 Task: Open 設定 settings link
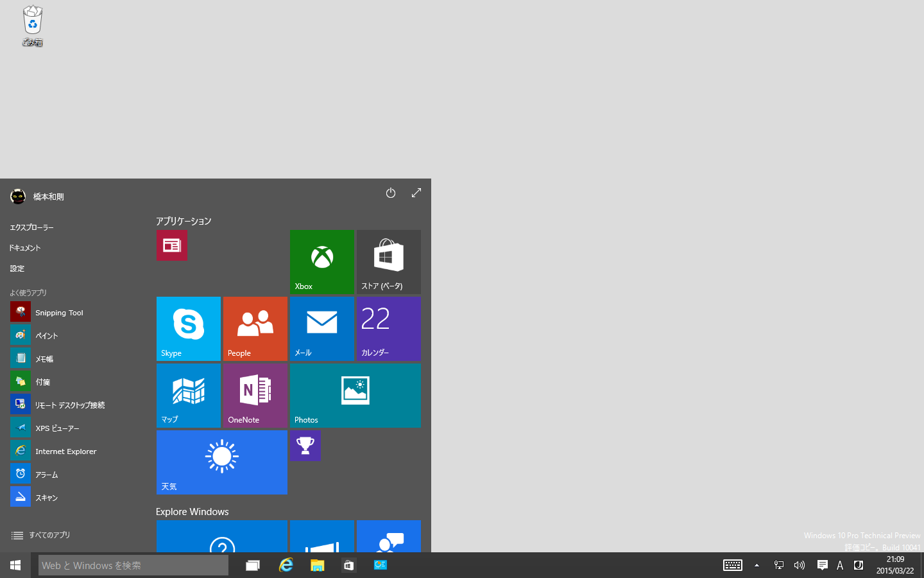pos(17,268)
